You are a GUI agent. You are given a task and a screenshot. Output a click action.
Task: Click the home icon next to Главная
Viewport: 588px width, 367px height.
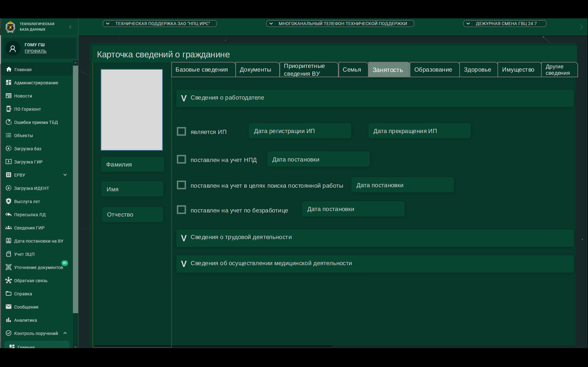coord(9,70)
